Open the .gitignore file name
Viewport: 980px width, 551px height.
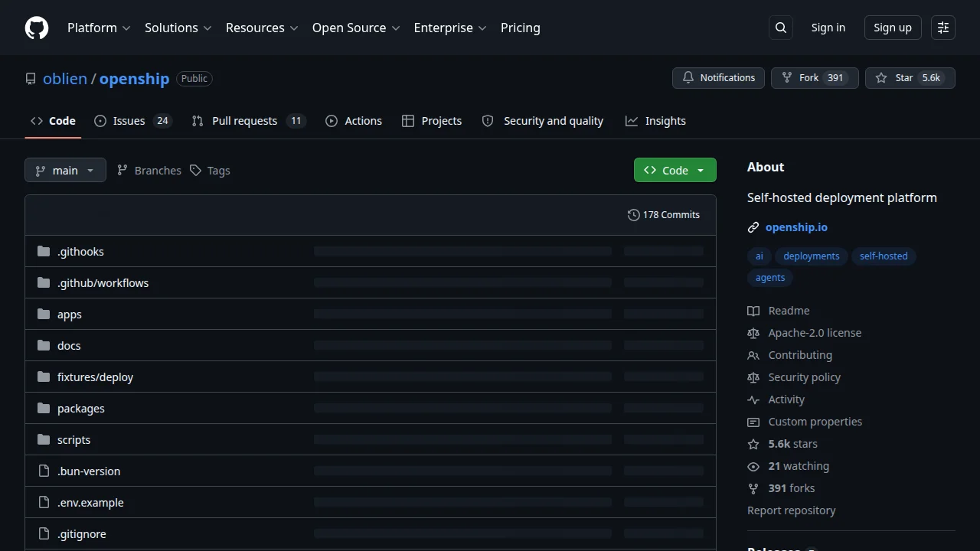tap(82, 534)
